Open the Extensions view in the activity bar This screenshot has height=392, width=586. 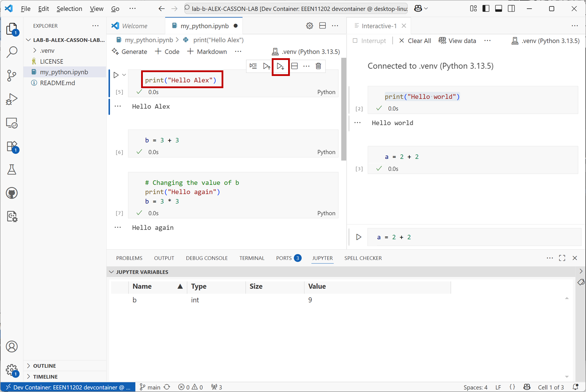coord(11,146)
